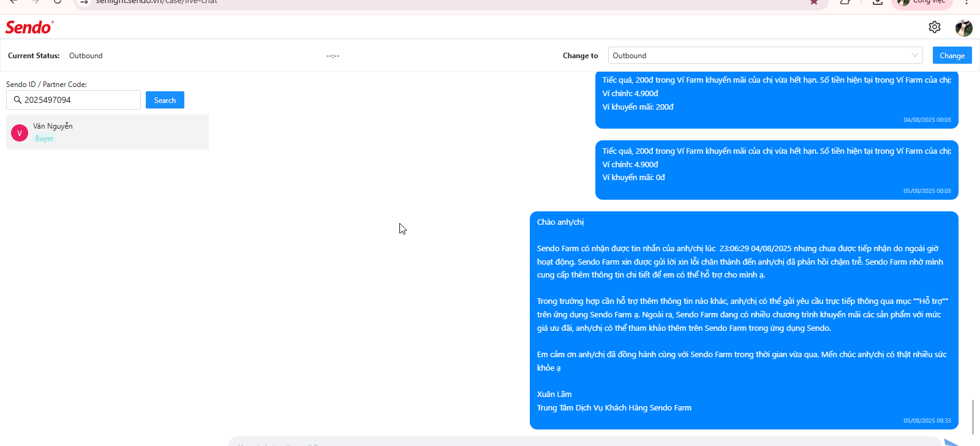Click the message showing Ví khuyến mãi: 0đ
This screenshot has width=980, height=446.
tap(777, 170)
